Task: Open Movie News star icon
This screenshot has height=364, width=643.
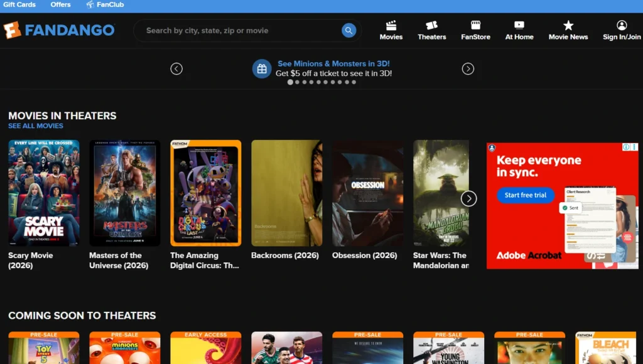Action: (568, 25)
